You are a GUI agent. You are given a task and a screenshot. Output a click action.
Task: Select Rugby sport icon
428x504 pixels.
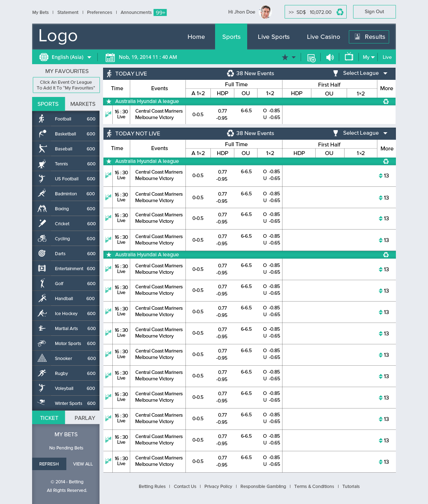pyautogui.click(x=42, y=373)
